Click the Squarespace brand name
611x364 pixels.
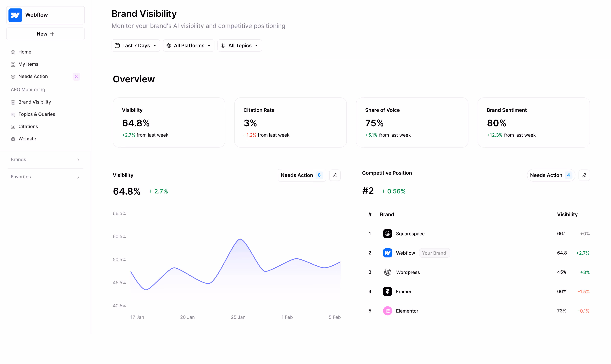pyautogui.click(x=410, y=234)
